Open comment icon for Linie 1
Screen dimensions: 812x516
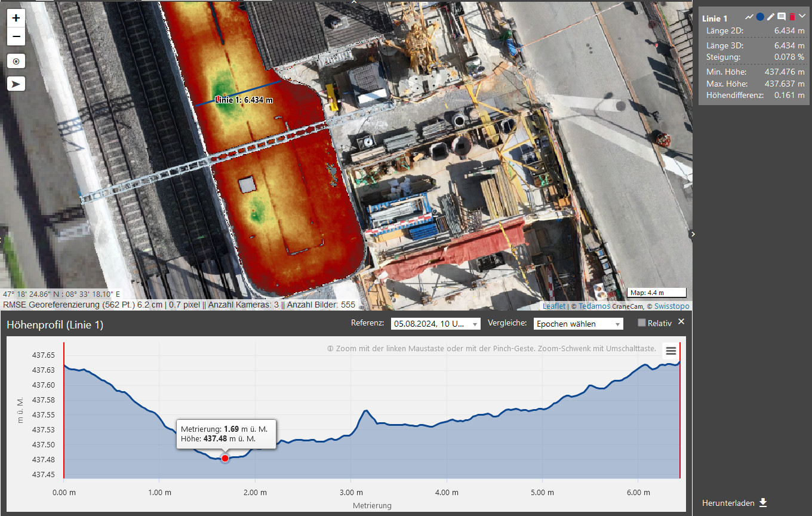click(x=782, y=17)
